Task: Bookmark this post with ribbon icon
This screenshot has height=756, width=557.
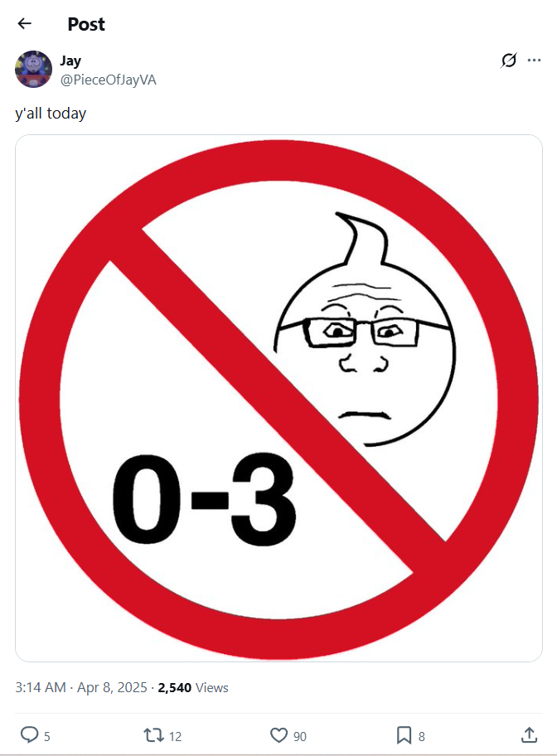Action: (x=404, y=735)
